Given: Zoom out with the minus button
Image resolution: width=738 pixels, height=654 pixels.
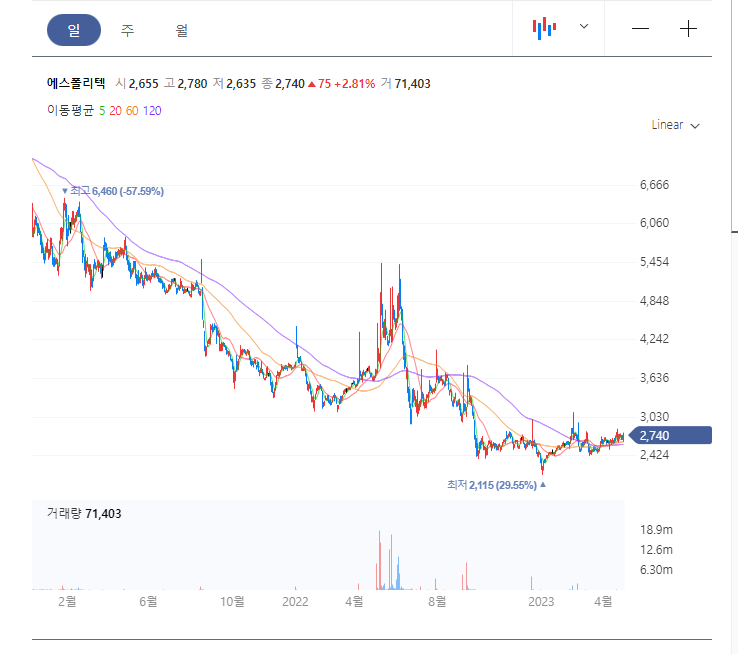Looking at the screenshot, I should 640,29.
